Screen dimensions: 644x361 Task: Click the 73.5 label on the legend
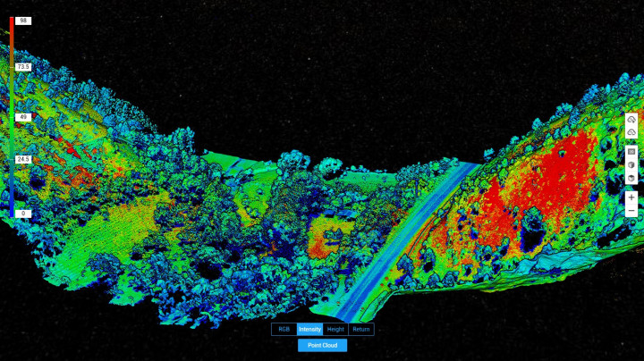23,67
